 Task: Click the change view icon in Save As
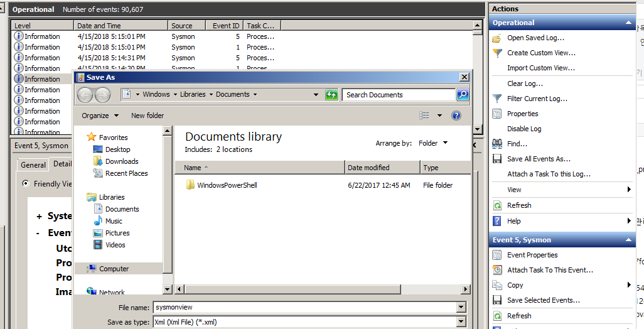(x=424, y=116)
